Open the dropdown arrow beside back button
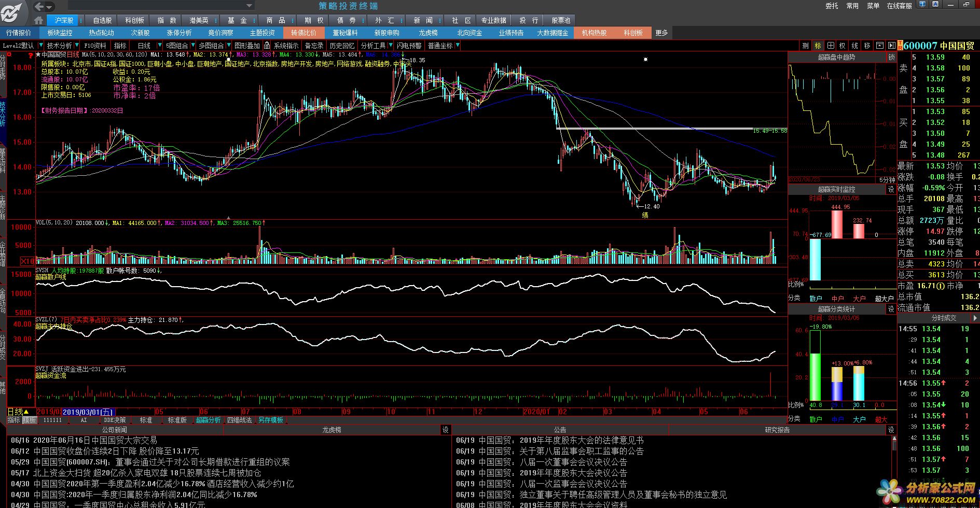980x508 pixels. (50, 7)
